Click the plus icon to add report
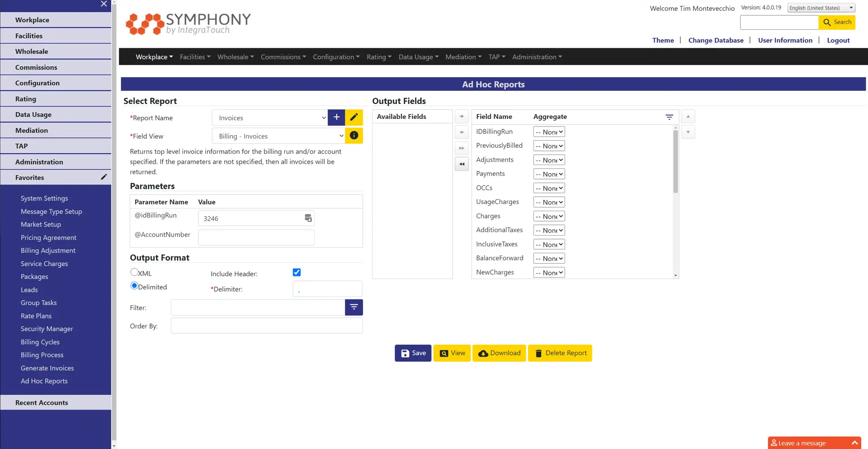Viewport: 868px width, 449px height. coord(336,118)
